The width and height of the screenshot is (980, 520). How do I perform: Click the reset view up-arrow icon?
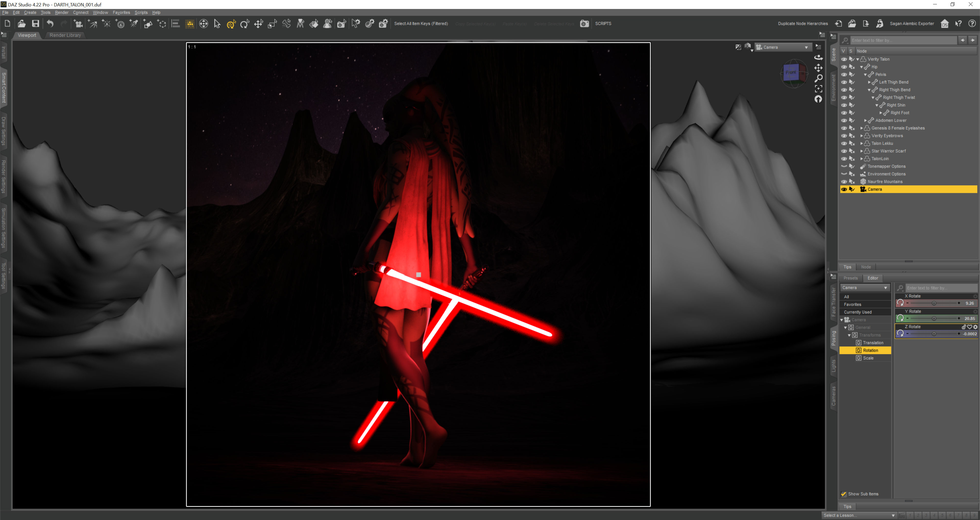818,99
